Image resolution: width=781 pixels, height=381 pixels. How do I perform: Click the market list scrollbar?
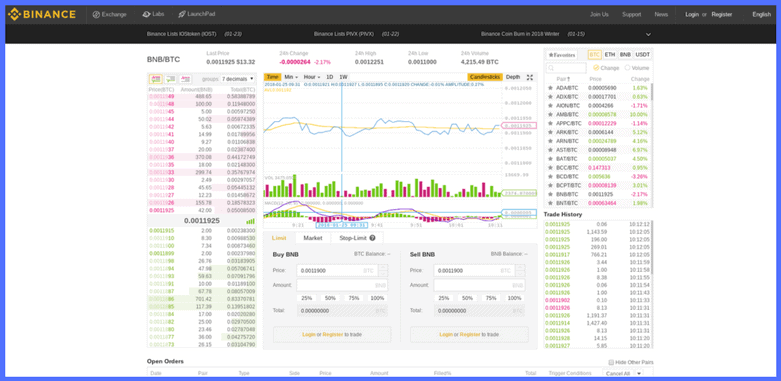[x=651, y=92]
